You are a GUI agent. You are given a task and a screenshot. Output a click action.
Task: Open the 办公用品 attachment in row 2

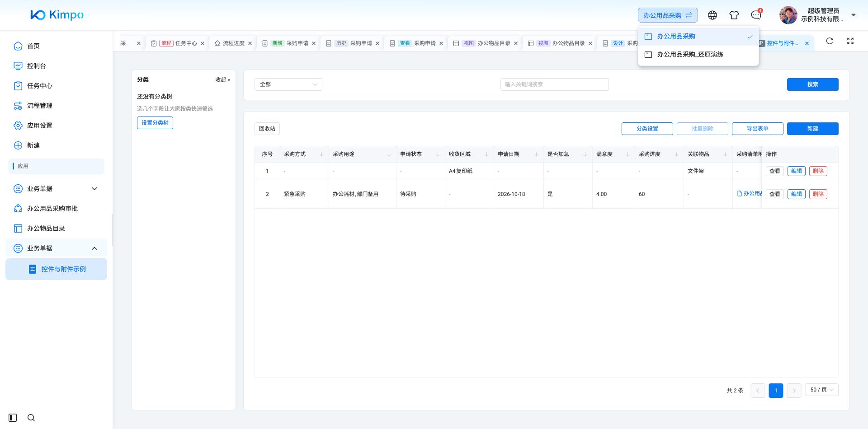pyautogui.click(x=750, y=193)
